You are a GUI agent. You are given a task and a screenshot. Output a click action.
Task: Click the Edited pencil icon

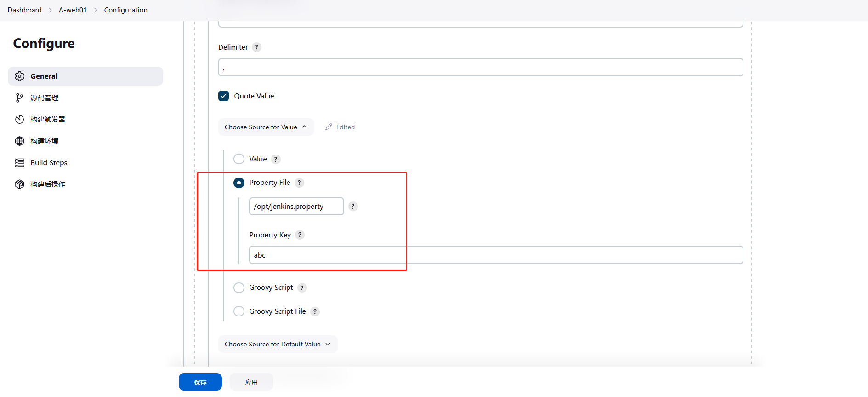coord(329,127)
